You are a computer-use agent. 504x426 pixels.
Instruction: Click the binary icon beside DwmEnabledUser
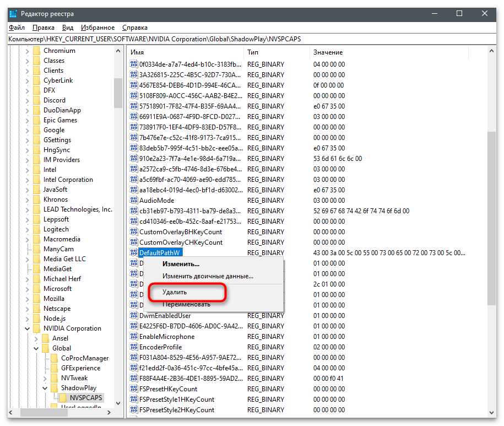click(134, 315)
